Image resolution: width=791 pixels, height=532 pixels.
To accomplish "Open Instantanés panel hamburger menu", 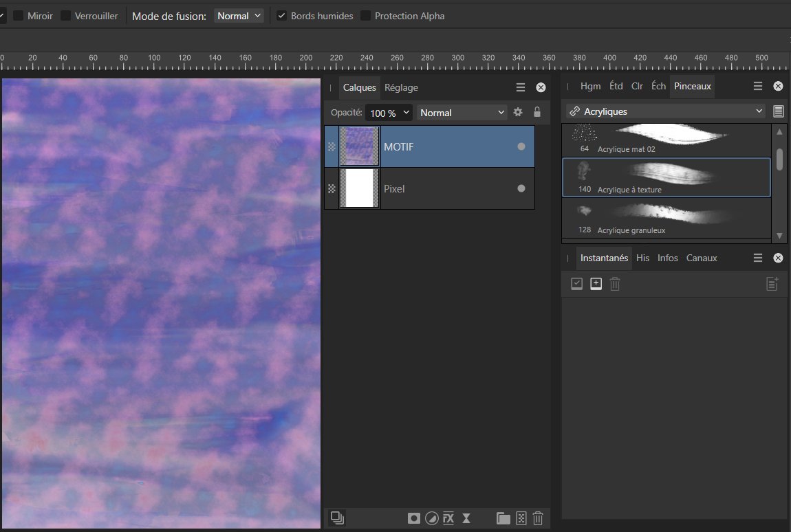I will click(x=758, y=258).
